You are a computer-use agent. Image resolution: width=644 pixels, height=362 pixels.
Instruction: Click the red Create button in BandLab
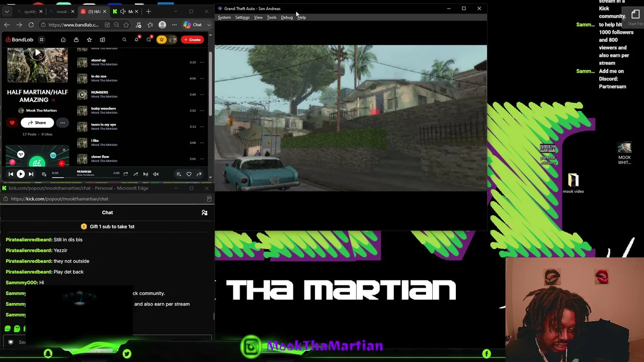point(193,40)
